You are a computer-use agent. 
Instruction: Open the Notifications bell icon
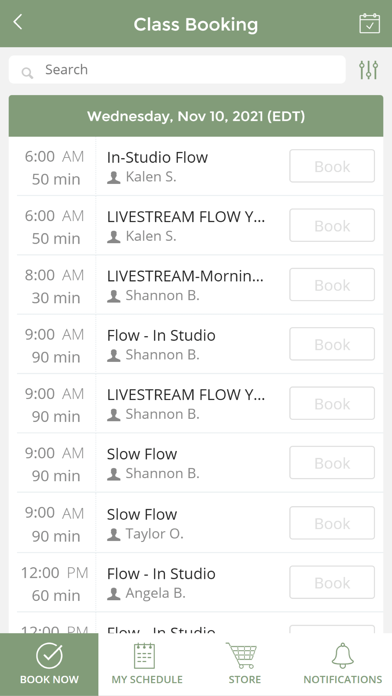(x=343, y=656)
